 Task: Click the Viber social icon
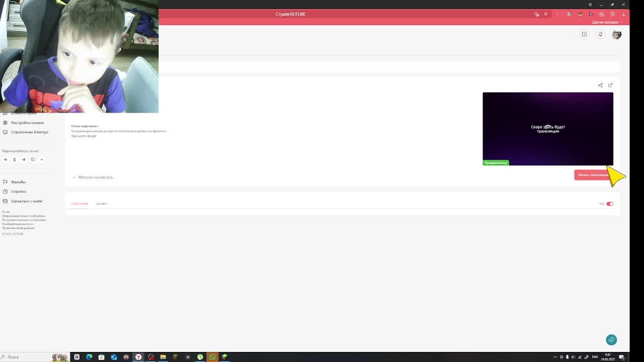[x=33, y=160]
